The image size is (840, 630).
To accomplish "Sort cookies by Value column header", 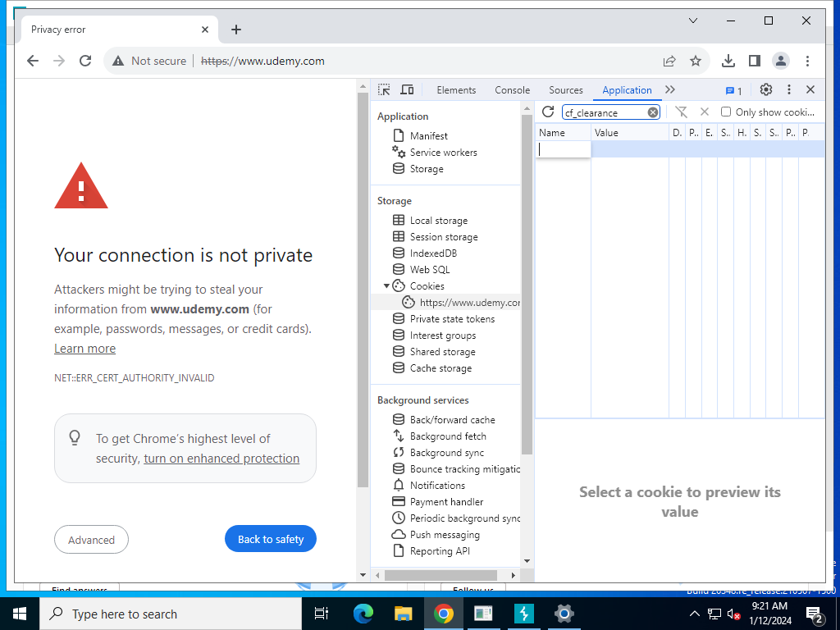I will click(629, 132).
